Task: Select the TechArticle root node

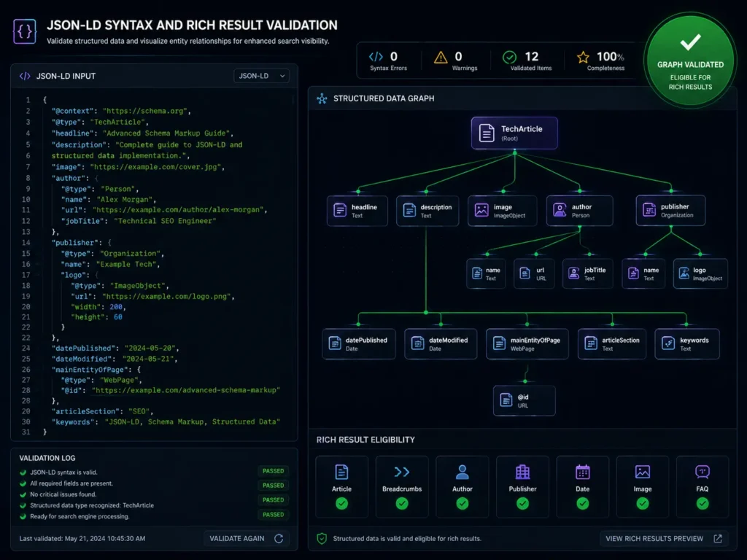Action: point(514,133)
